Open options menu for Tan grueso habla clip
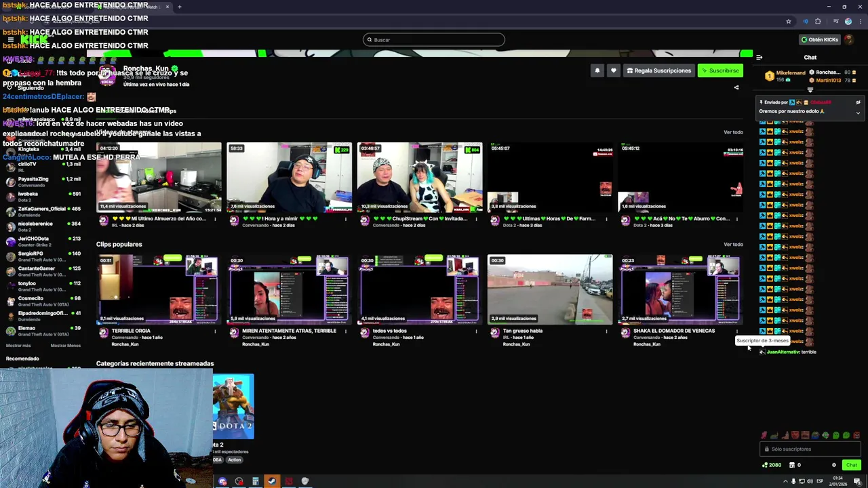Image resolution: width=868 pixels, height=488 pixels. click(x=607, y=331)
